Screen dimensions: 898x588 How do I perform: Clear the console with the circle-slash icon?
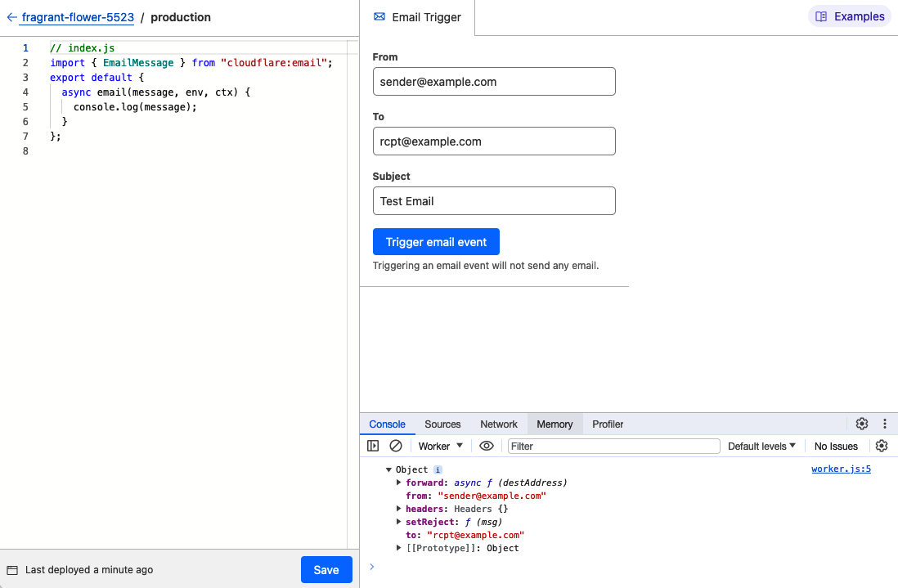[x=396, y=446]
